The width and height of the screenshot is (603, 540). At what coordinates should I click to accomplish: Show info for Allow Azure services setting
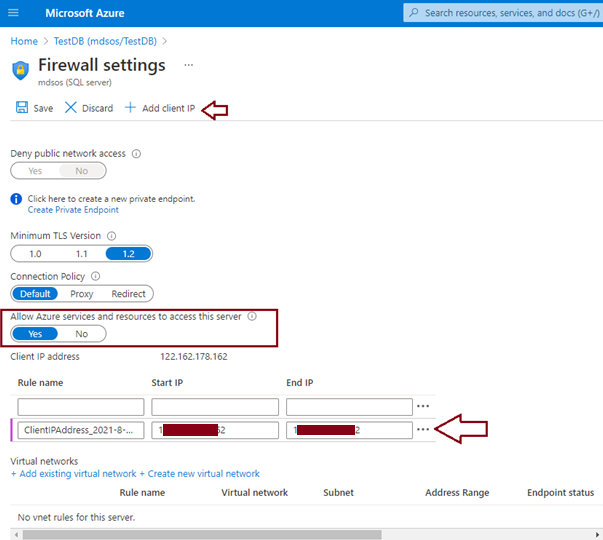click(x=252, y=316)
